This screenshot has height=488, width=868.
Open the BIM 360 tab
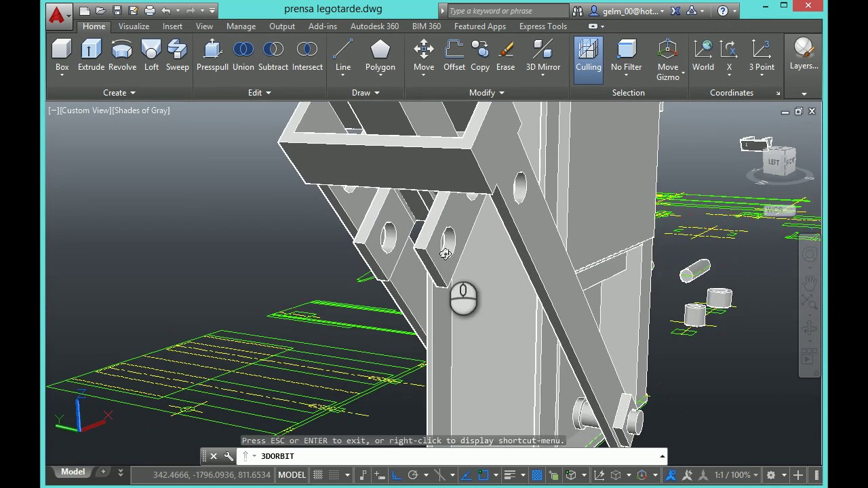(x=427, y=26)
